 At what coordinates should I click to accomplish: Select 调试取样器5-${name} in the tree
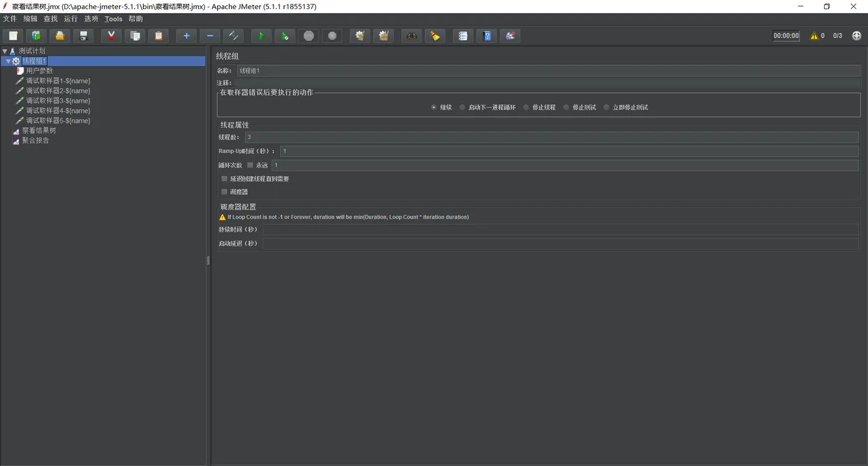click(x=58, y=120)
